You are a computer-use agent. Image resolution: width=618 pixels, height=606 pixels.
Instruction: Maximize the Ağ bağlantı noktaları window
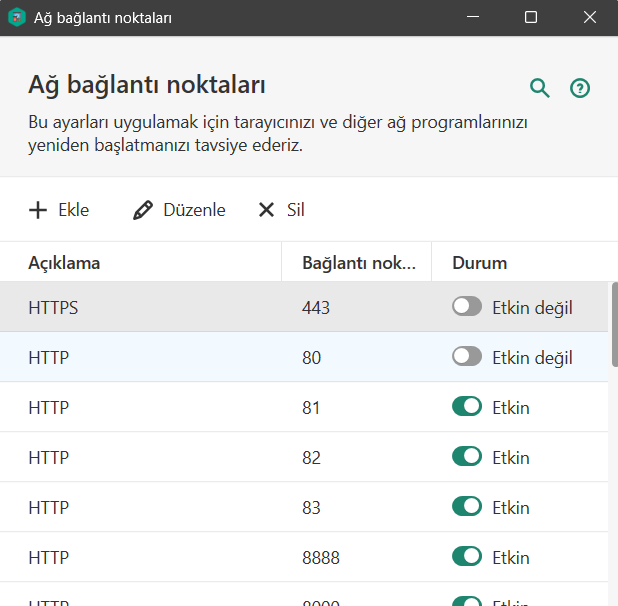click(x=531, y=18)
